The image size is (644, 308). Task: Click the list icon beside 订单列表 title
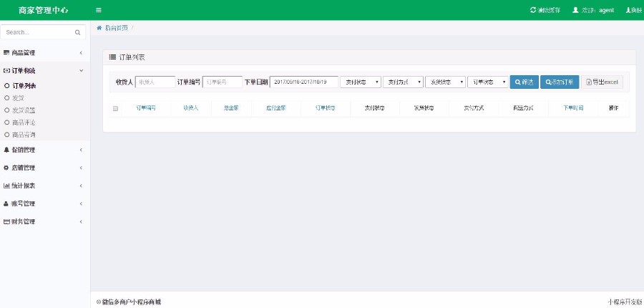pos(112,57)
